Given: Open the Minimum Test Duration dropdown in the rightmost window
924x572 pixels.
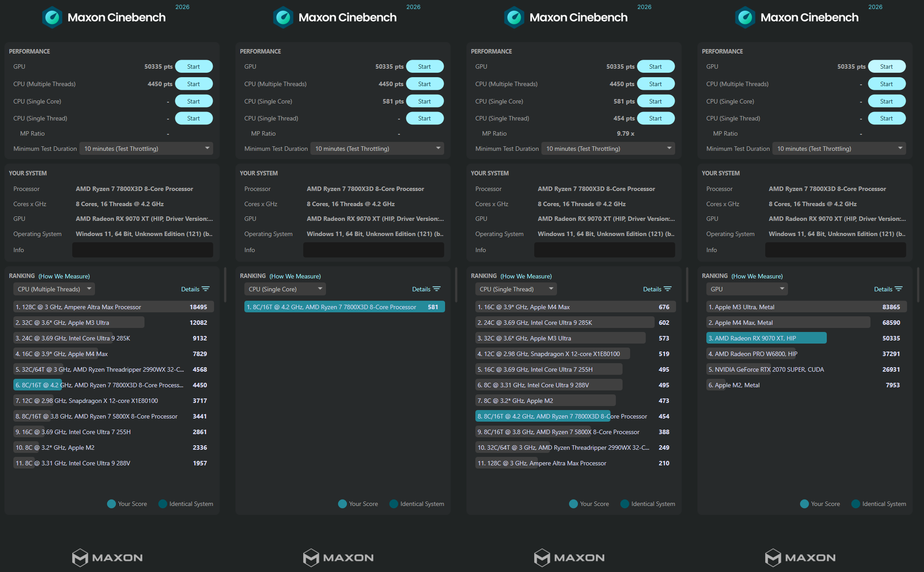Looking at the screenshot, I should click(839, 149).
